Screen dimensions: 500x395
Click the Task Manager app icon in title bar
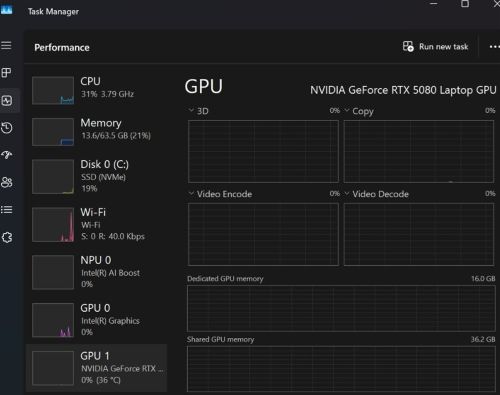tap(7, 10)
